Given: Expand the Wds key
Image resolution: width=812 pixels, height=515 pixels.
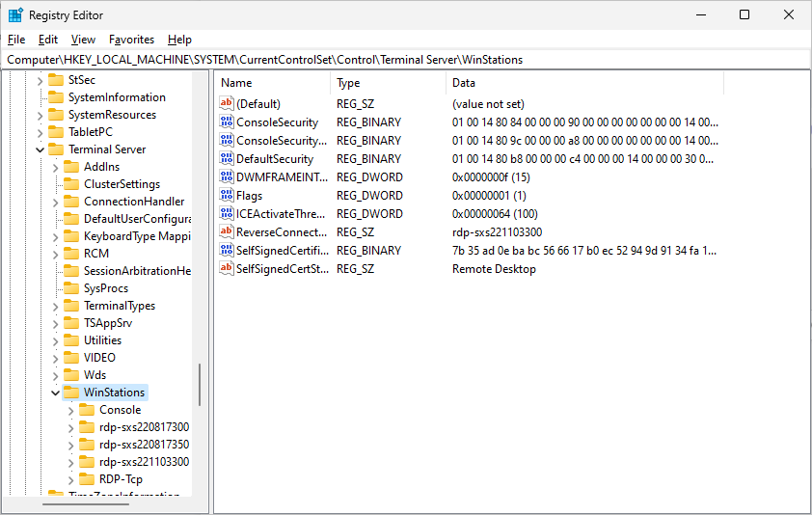Looking at the screenshot, I should [55, 375].
